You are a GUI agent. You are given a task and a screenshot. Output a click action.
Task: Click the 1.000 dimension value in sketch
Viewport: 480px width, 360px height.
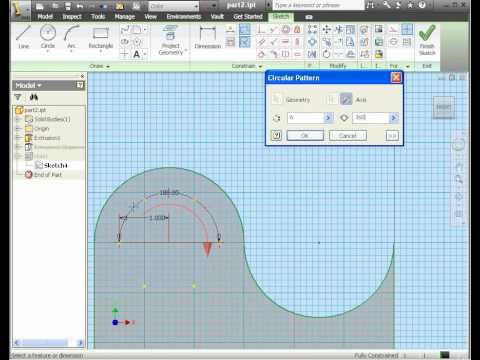[157, 218]
